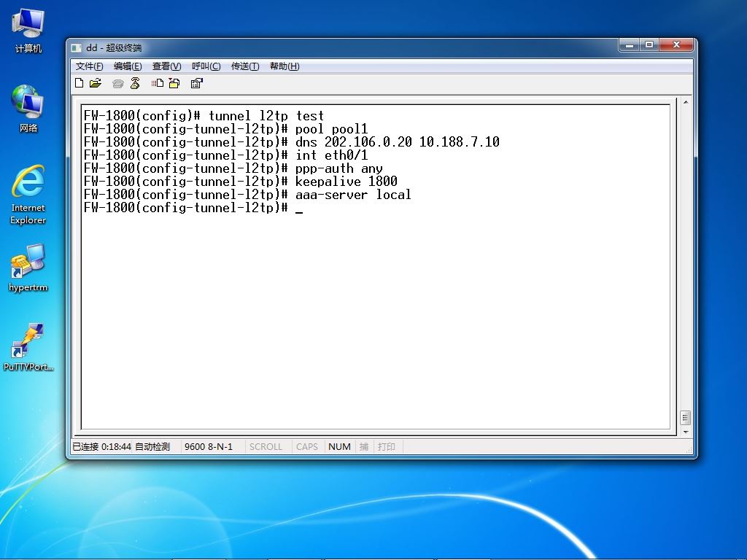This screenshot has width=747, height=560.
Task: Close the dd - 超级终端 window
Action: pos(676,44)
